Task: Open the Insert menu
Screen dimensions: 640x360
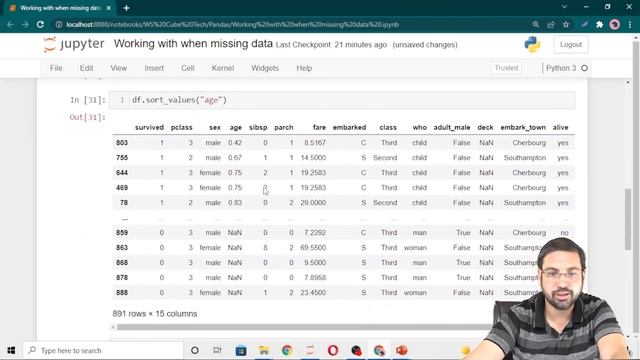Action: (154, 68)
